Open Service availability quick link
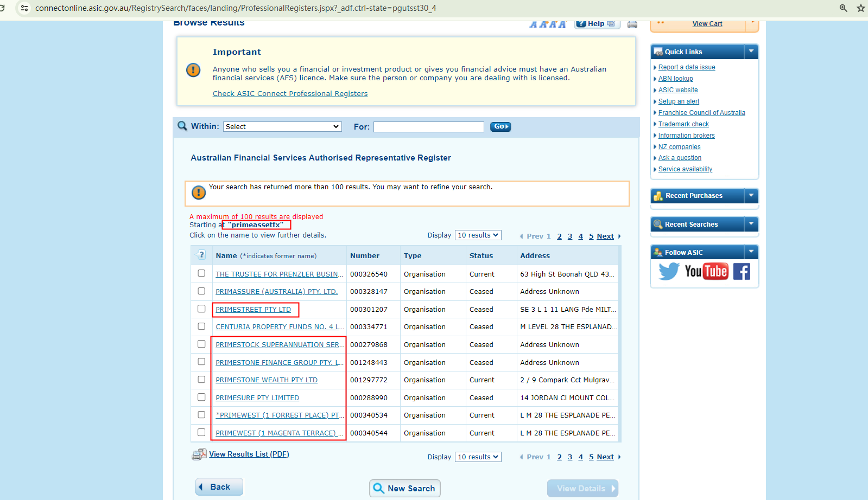 tap(685, 169)
